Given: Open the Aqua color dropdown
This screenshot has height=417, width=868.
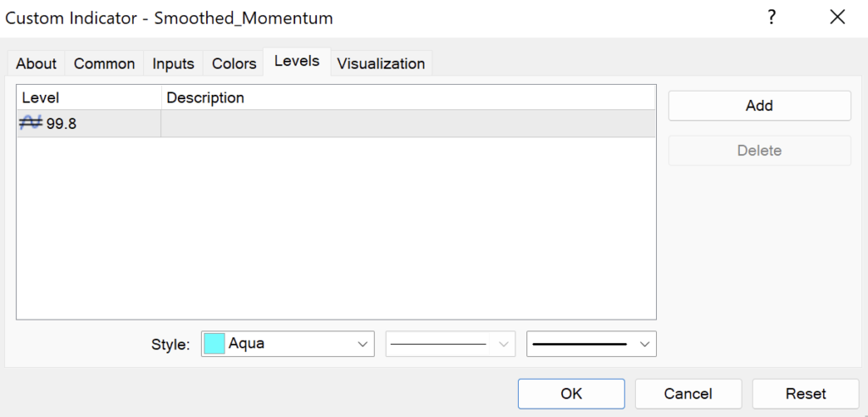Looking at the screenshot, I should [288, 343].
